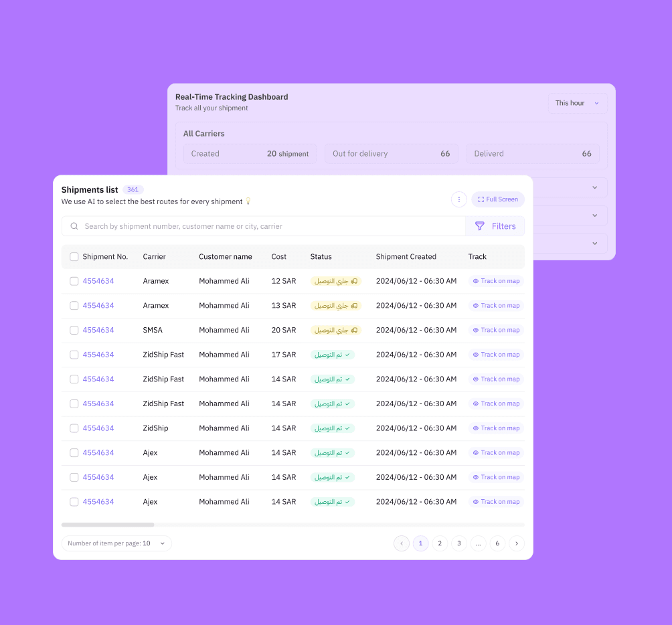This screenshot has width=672, height=625.
Task: Switch to Full Screen view
Action: click(498, 199)
